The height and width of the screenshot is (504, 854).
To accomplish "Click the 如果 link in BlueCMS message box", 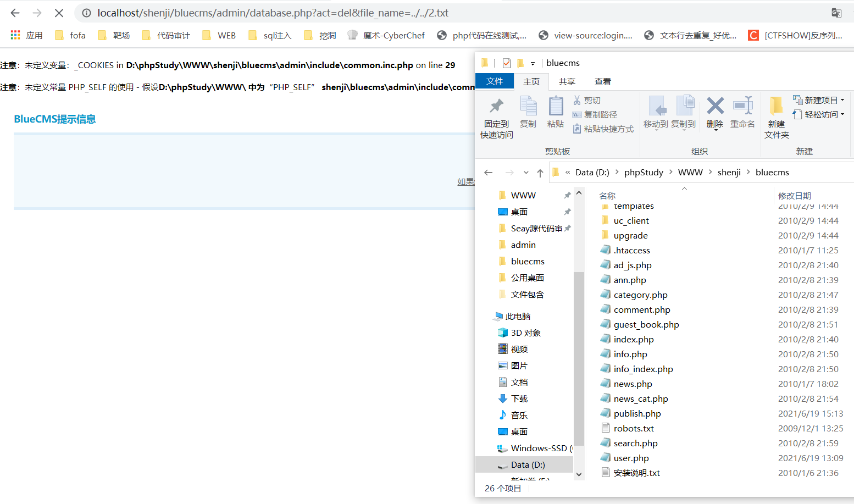I will [465, 181].
